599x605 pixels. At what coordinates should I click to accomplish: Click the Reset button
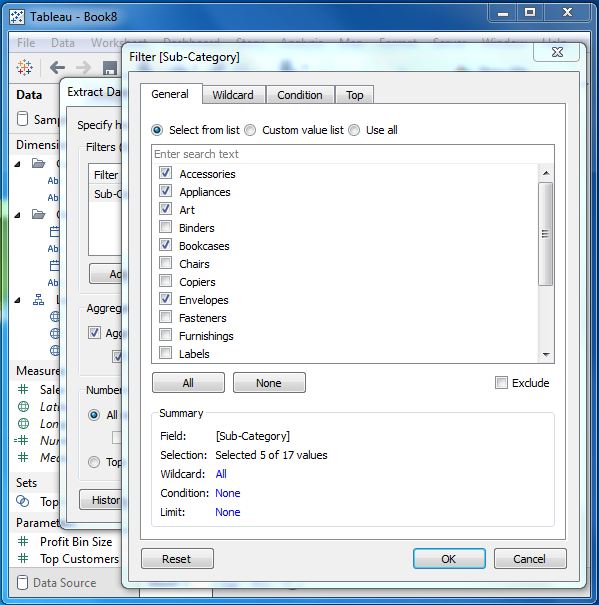pyautogui.click(x=177, y=559)
